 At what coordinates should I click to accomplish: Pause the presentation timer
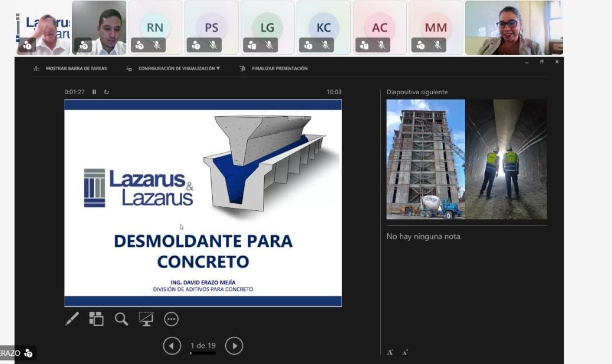[94, 92]
